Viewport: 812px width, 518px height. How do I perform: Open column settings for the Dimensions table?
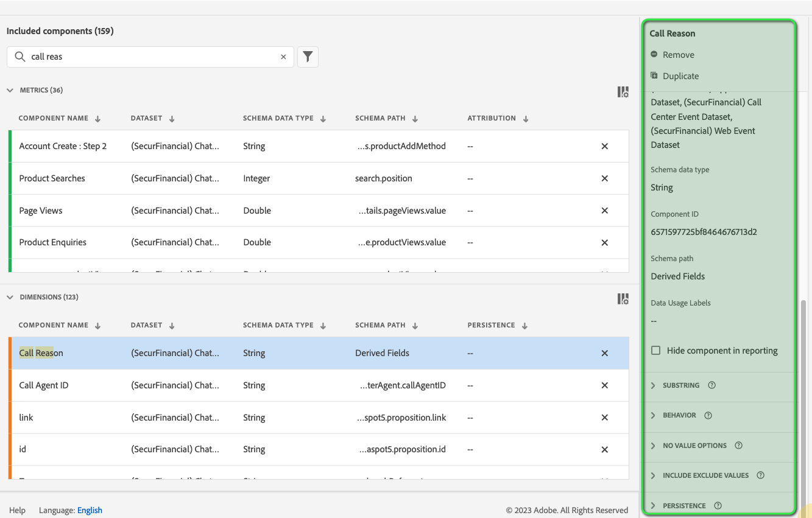(x=623, y=299)
